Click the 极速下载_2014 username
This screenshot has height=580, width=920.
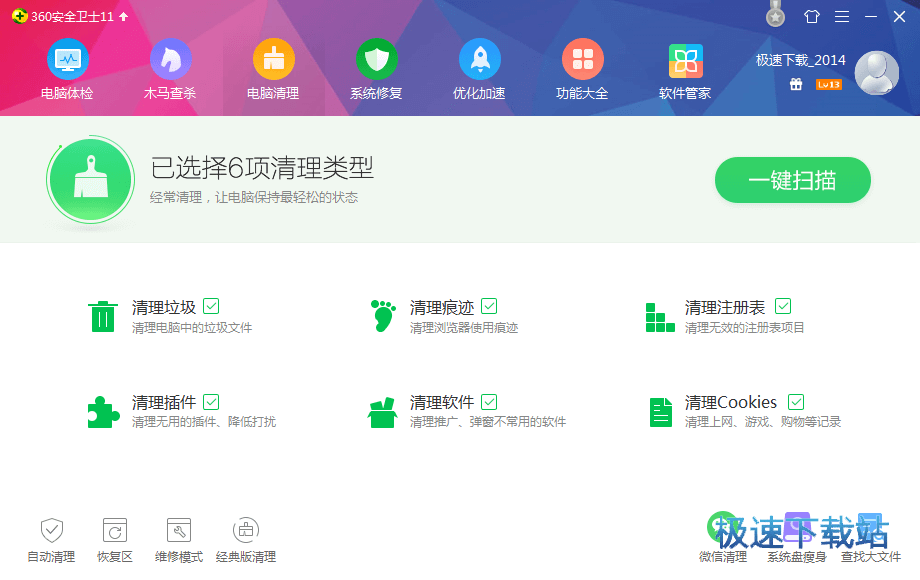pyautogui.click(x=800, y=60)
